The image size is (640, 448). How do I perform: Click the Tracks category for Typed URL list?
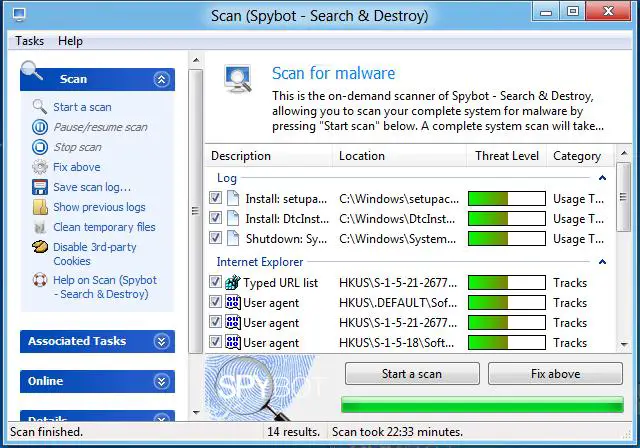[570, 283]
